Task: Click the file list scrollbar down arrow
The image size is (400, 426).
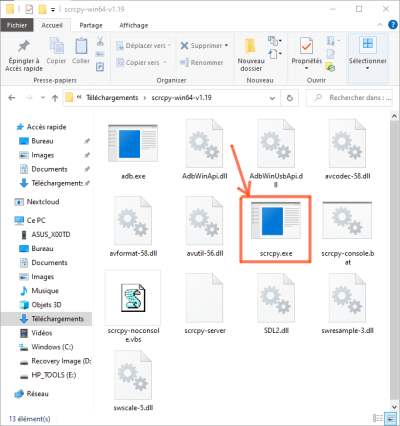Action: (394, 407)
